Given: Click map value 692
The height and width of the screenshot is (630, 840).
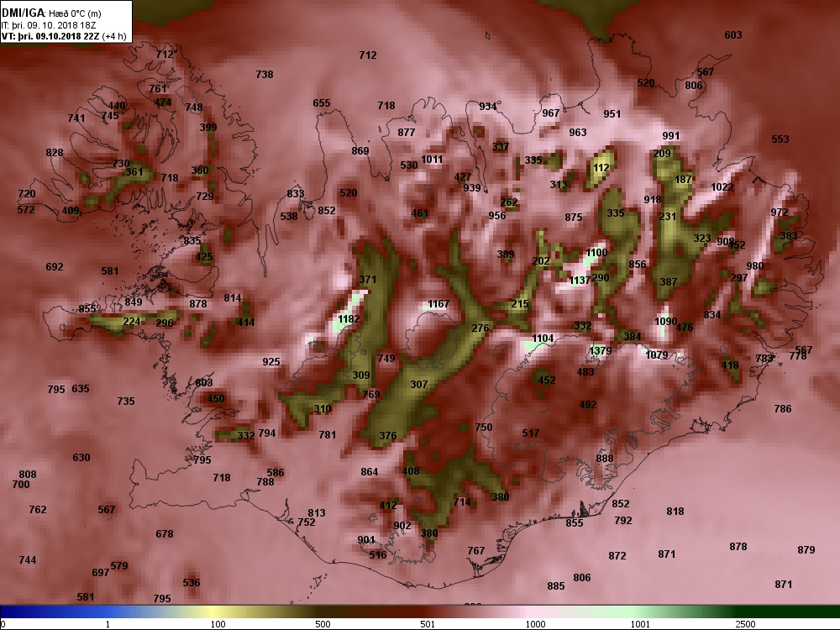Looking at the screenshot, I should pyautogui.click(x=54, y=267).
